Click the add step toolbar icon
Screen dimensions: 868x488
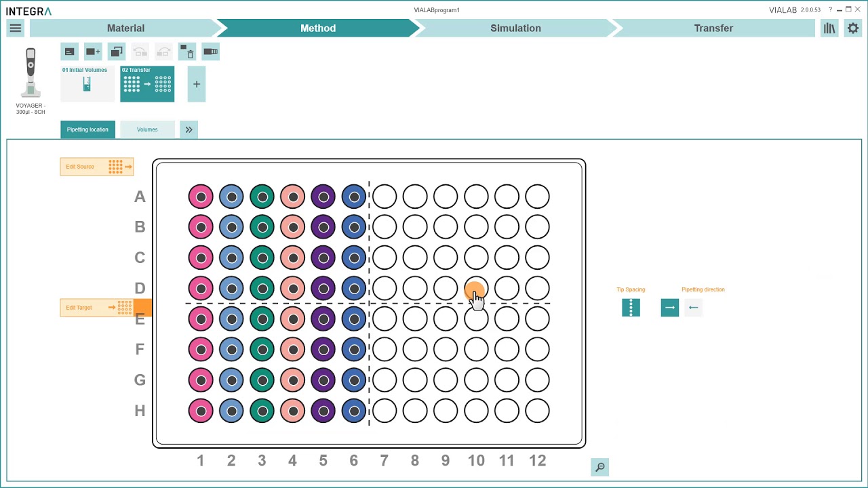click(93, 52)
